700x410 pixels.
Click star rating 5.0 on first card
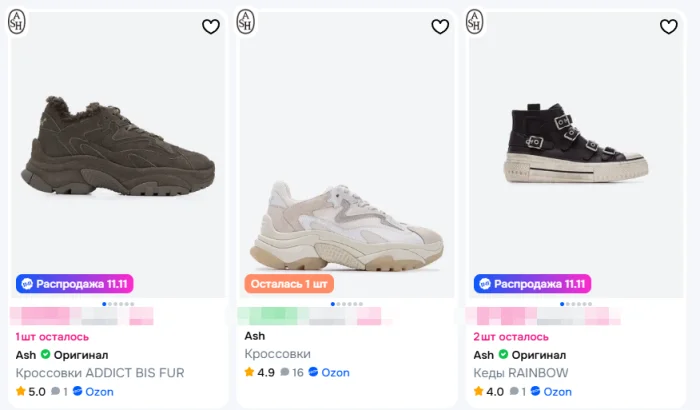[x=30, y=392]
